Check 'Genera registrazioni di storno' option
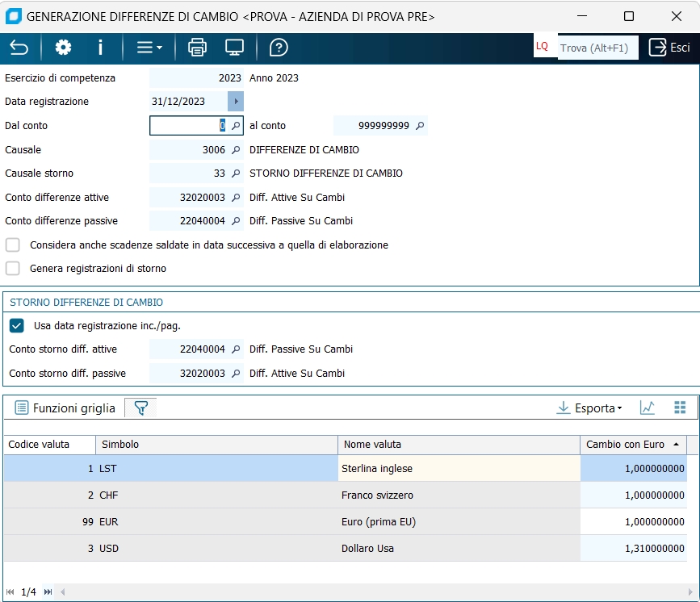 coord(13,269)
